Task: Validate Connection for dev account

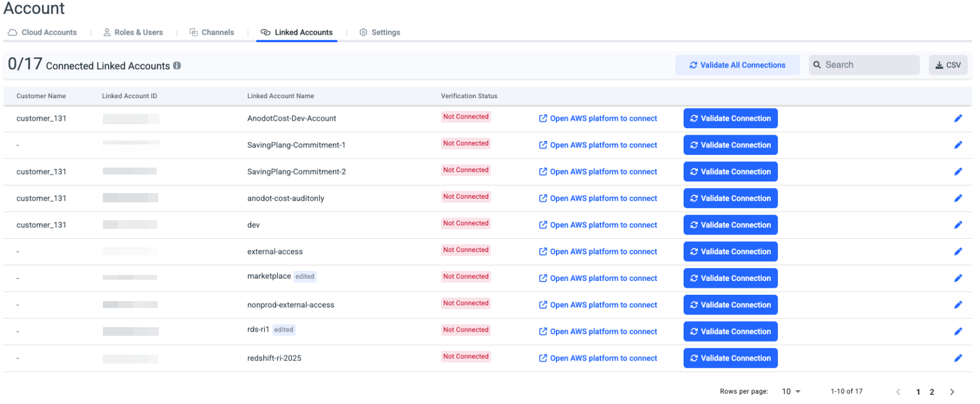Action: (x=730, y=225)
